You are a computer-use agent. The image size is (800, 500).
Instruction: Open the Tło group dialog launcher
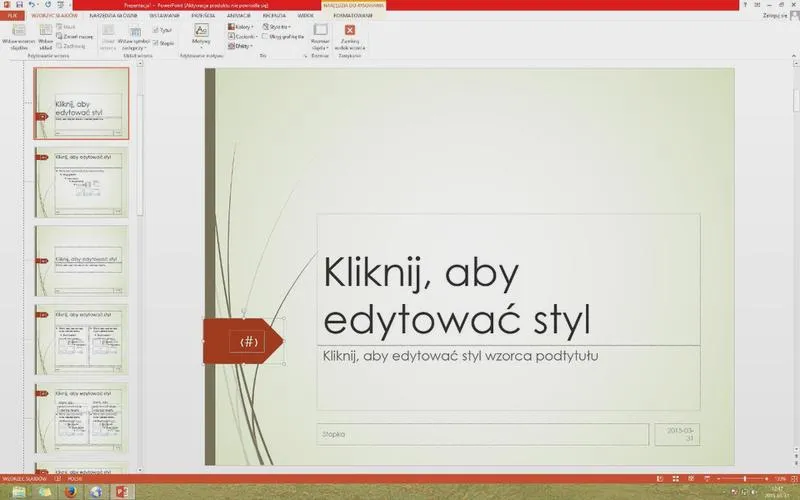305,56
